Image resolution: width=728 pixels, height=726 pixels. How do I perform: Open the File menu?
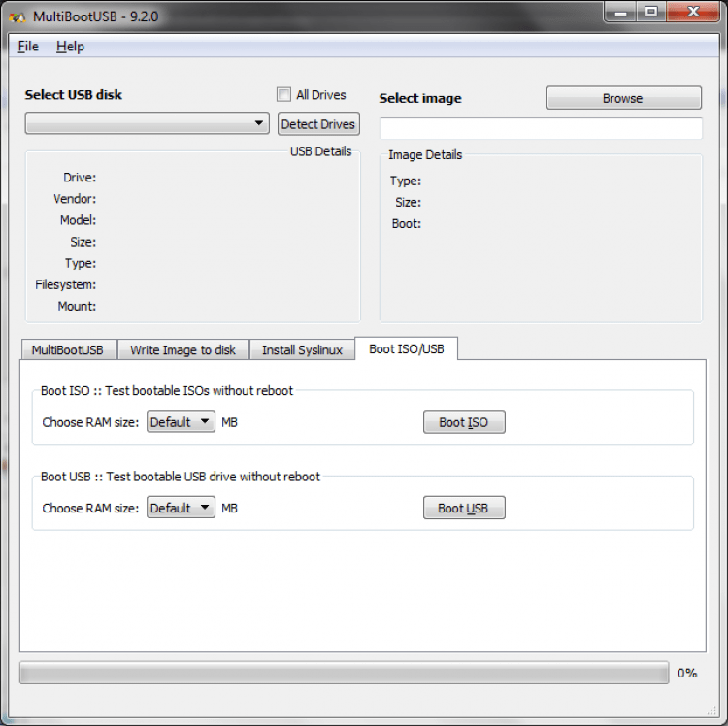coord(28,47)
